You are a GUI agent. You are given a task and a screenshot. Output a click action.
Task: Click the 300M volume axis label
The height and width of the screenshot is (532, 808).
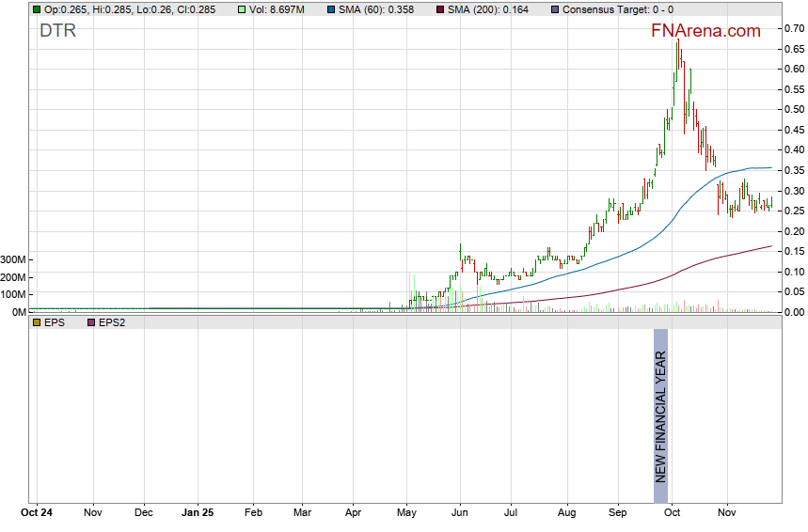click(13, 259)
